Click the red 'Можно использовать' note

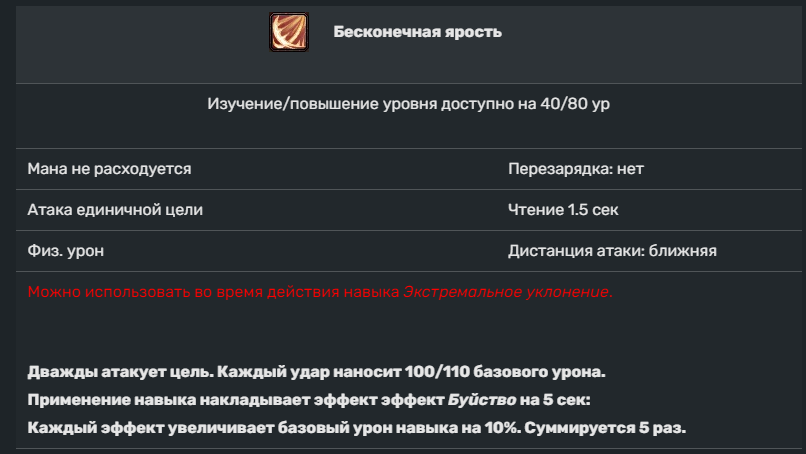214,292
